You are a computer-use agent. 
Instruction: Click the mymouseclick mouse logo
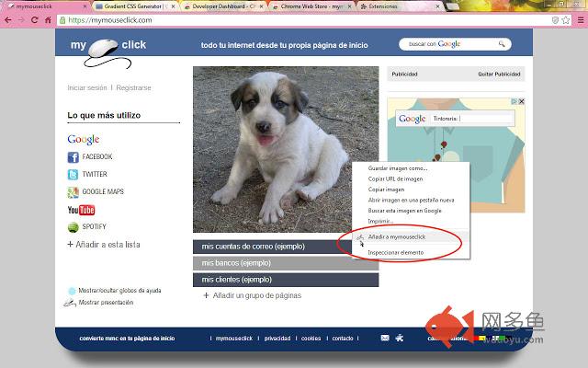(107, 53)
